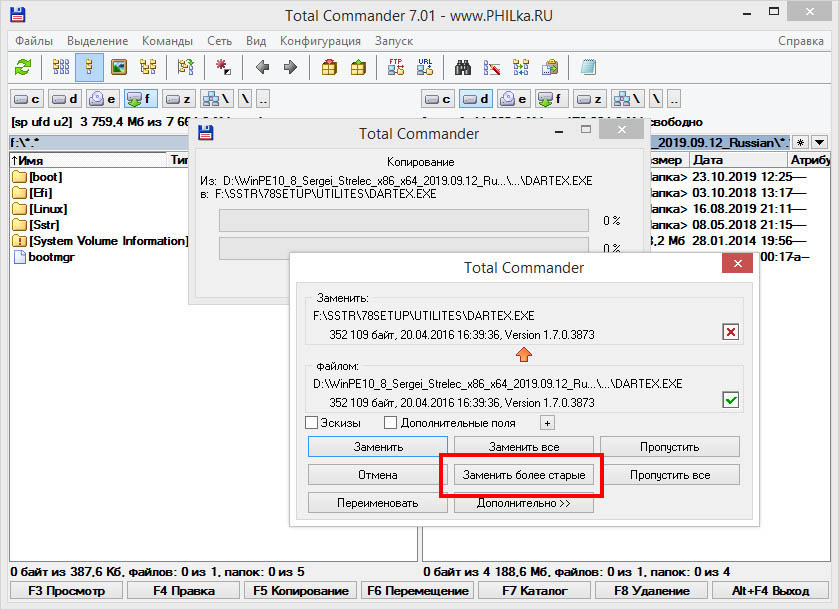Screen dimensions: 839x610
Task: Go forward using the right arrow icon
Action: tap(291, 67)
